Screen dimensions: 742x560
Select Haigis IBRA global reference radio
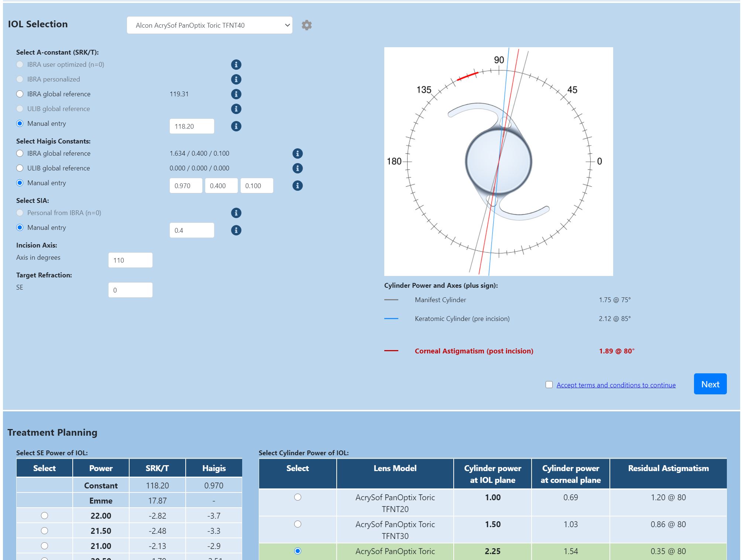20,153
